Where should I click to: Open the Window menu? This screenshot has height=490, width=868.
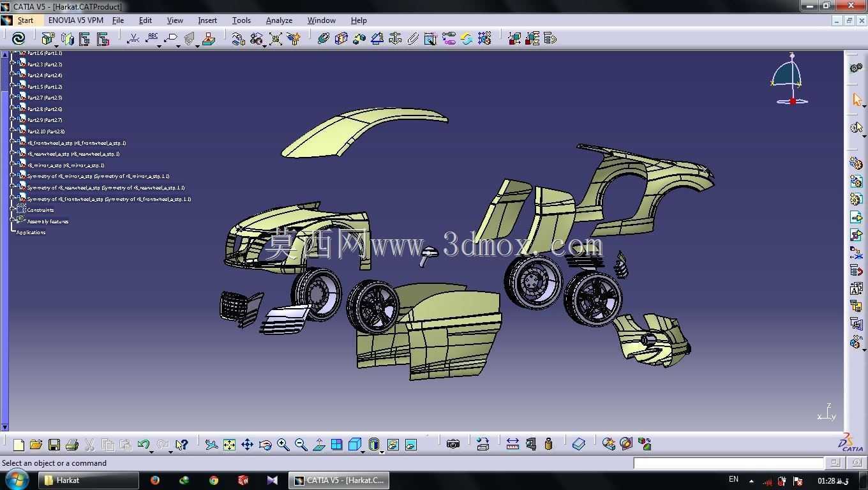click(322, 20)
